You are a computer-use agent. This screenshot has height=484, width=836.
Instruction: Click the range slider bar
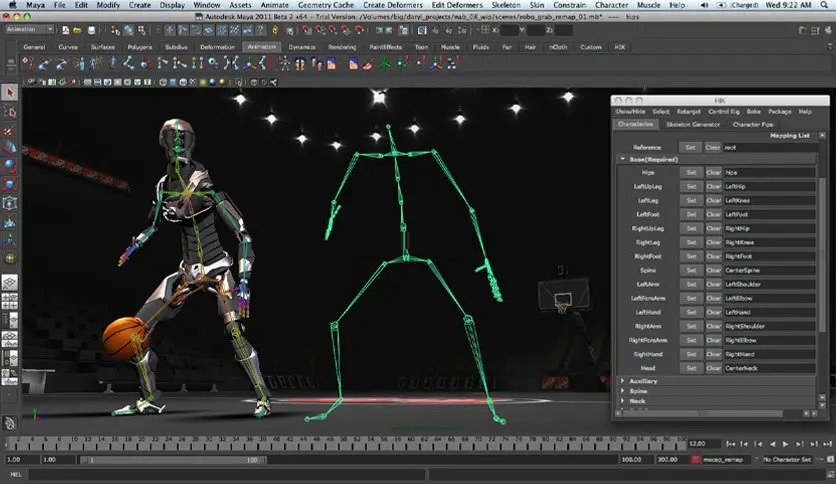pos(172,459)
